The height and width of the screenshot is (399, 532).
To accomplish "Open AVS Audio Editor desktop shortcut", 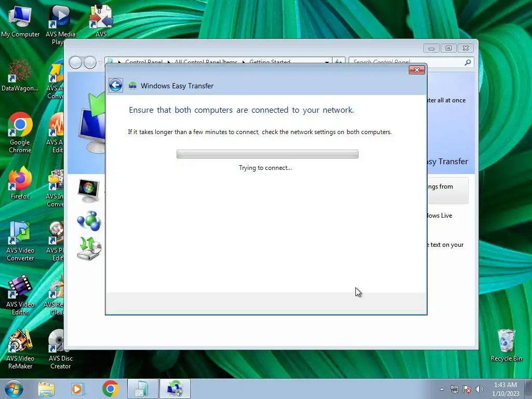I will 56,132.
